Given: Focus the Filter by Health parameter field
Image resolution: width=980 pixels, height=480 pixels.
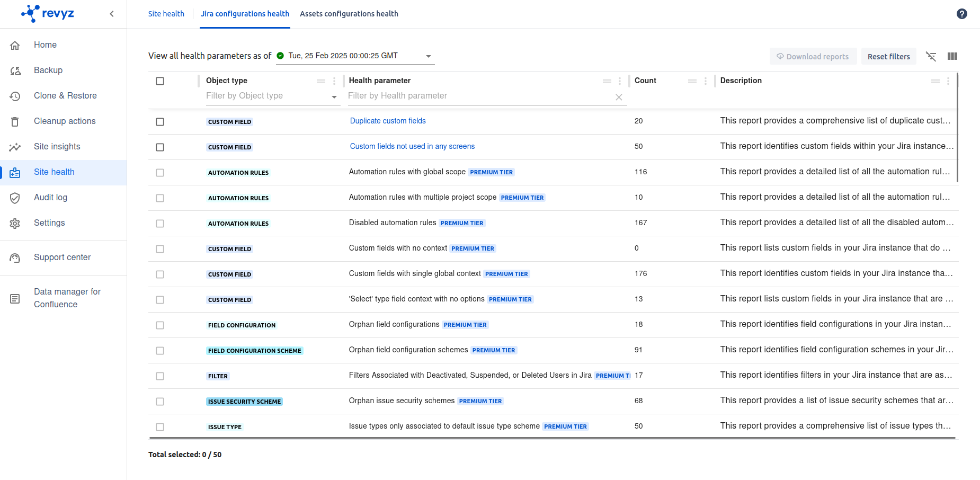Looking at the screenshot, I should 479,96.
